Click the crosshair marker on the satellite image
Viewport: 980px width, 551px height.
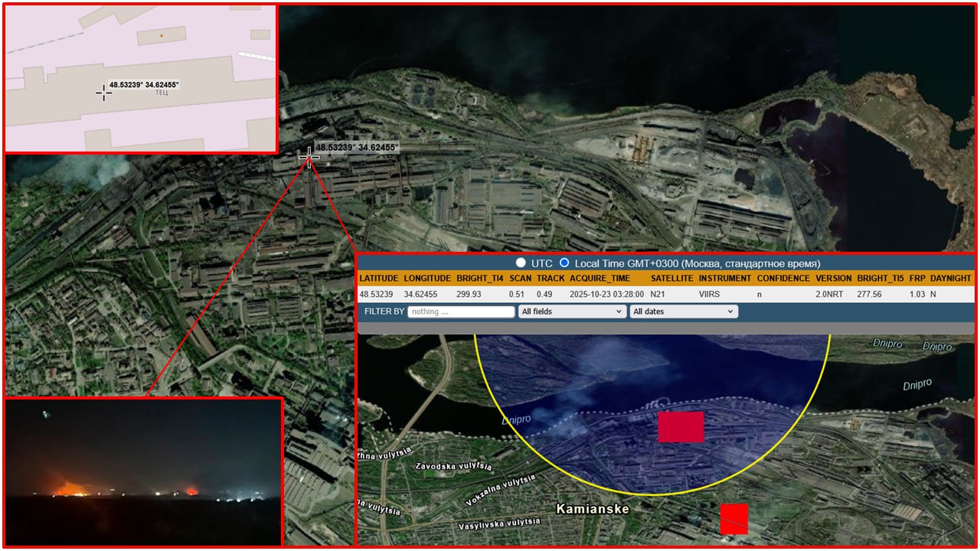(x=309, y=156)
